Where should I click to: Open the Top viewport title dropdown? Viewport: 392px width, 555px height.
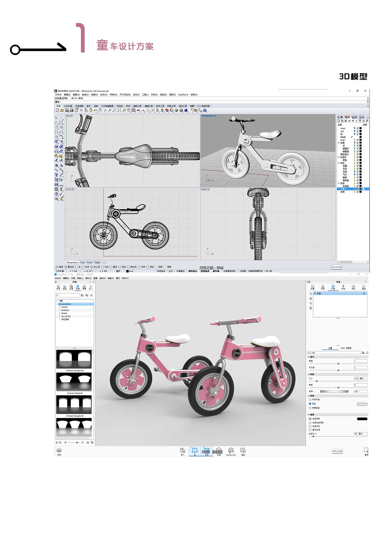click(72, 116)
